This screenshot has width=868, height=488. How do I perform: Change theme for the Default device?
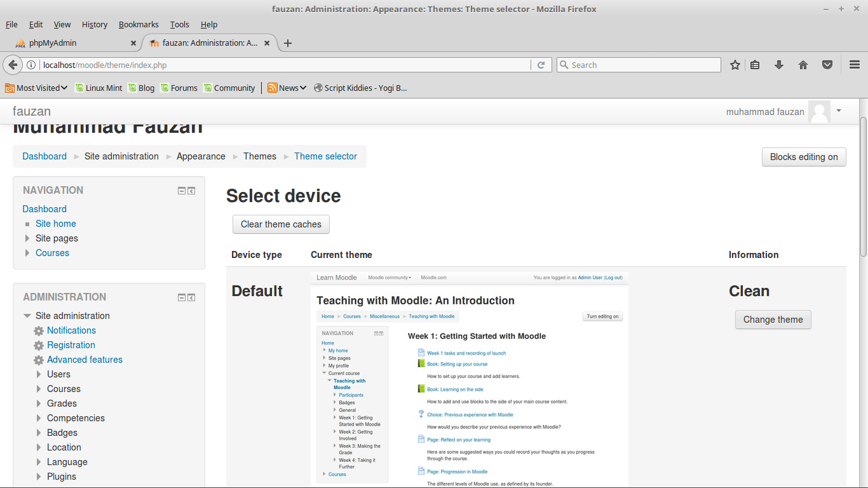point(773,320)
